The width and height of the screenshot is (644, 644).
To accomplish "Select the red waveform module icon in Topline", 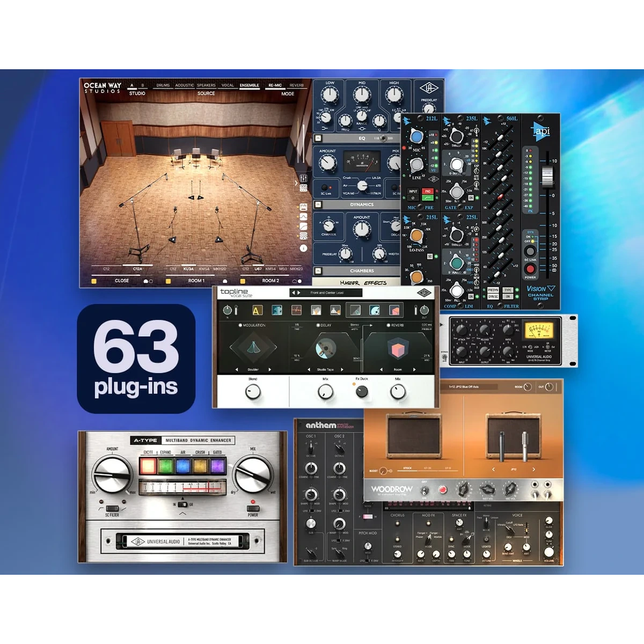I will coord(296,310).
